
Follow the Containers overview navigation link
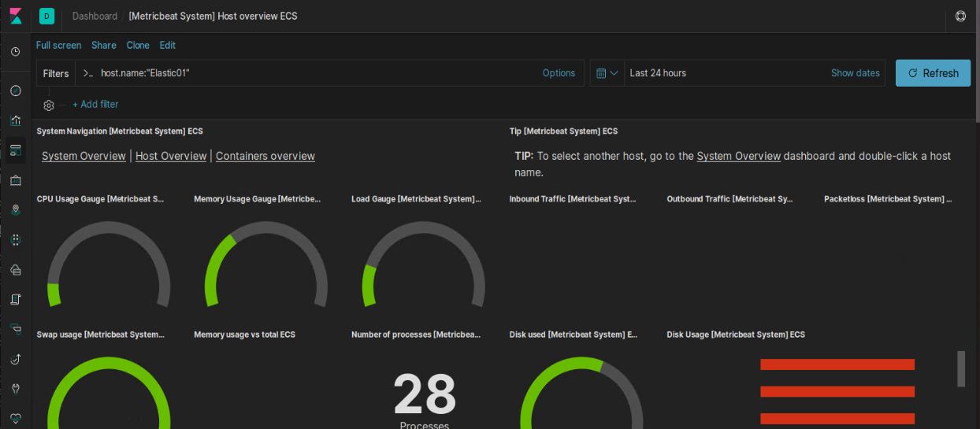[265, 156]
